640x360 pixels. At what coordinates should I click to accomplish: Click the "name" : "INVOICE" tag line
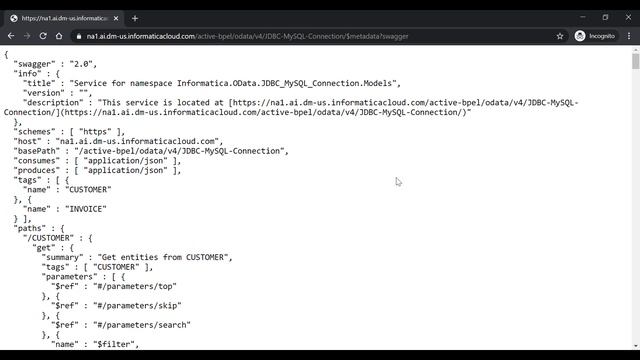coord(65,209)
